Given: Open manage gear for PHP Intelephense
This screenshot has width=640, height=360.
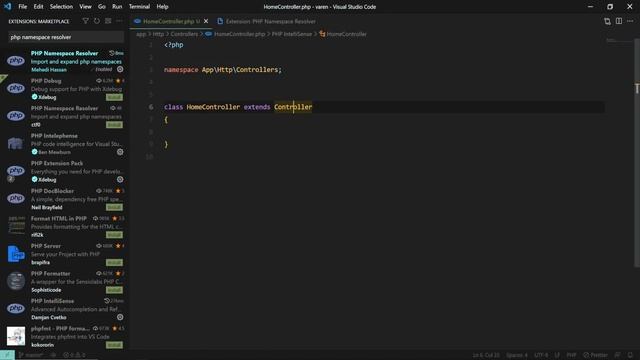Looking at the screenshot, I should (120, 152).
